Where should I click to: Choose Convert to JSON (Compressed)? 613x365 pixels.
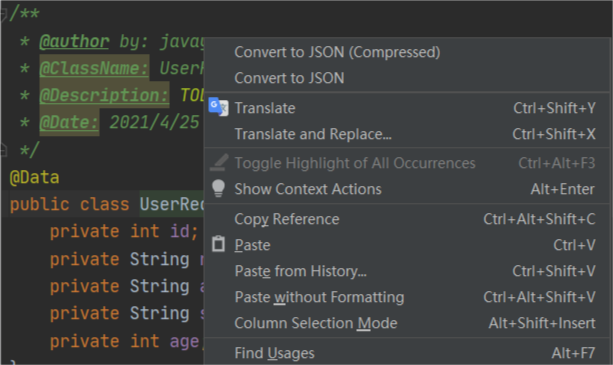tap(407, 52)
